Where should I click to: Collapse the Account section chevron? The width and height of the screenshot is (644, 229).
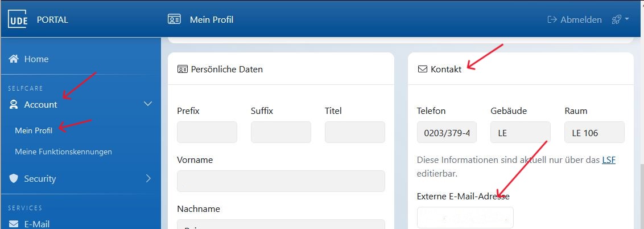click(x=148, y=104)
